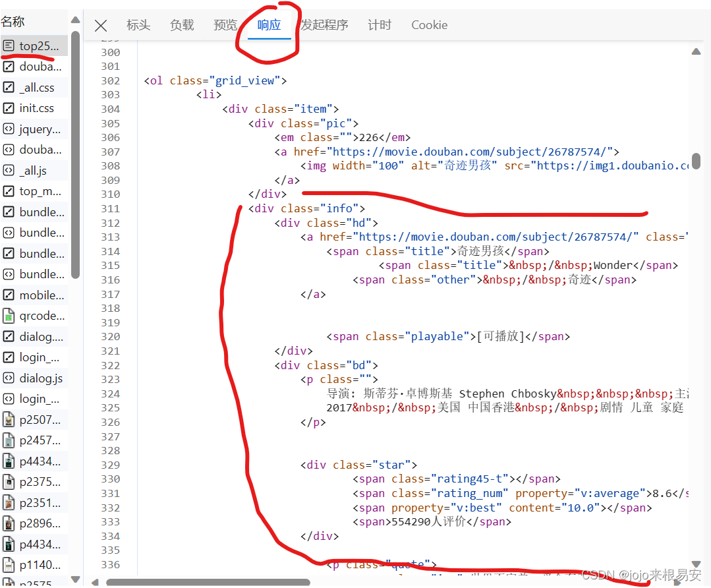The image size is (711, 588).
Task: Select the 预览 tab
Action: (x=225, y=25)
